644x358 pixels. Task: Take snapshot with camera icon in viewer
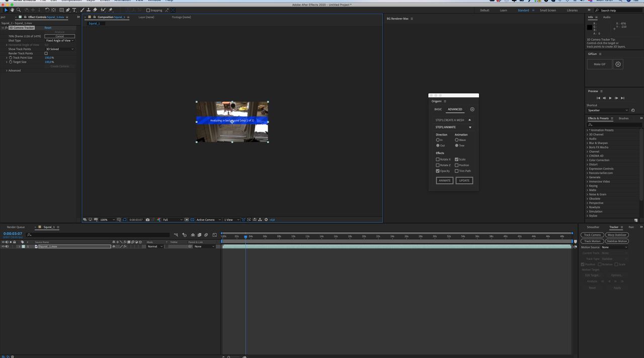coord(147,220)
